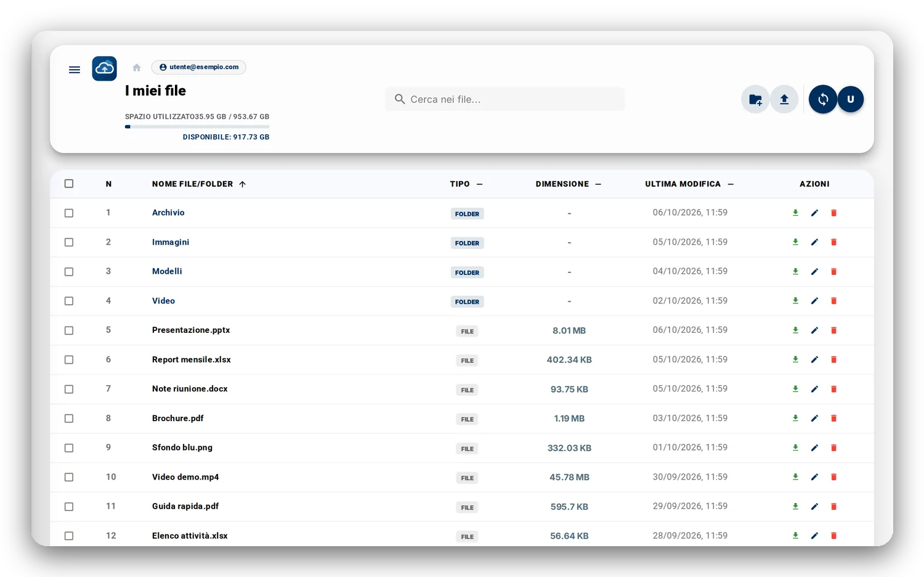924x577 pixels.
Task: Sort by Ultima Modifica column
Action: tap(689, 184)
